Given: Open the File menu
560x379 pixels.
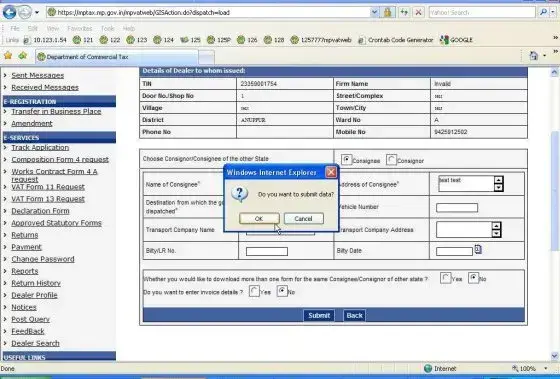Looking at the screenshot, I should tap(15, 28).
